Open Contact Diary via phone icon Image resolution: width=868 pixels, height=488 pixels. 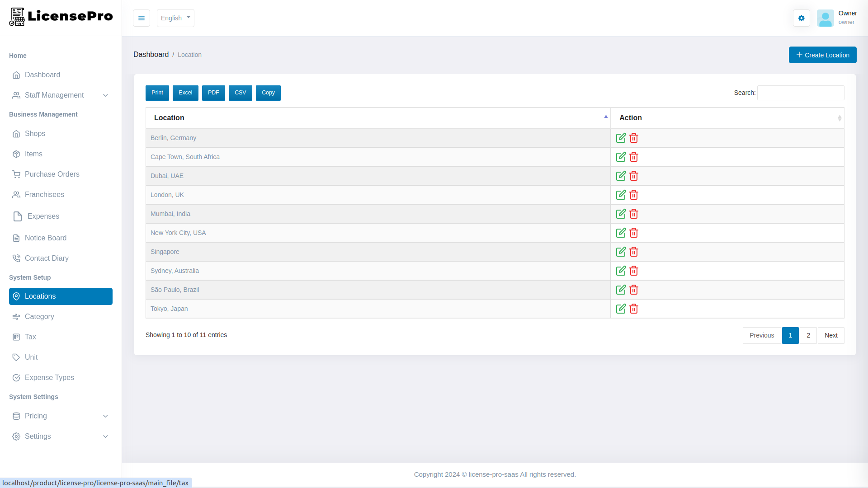point(16,258)
